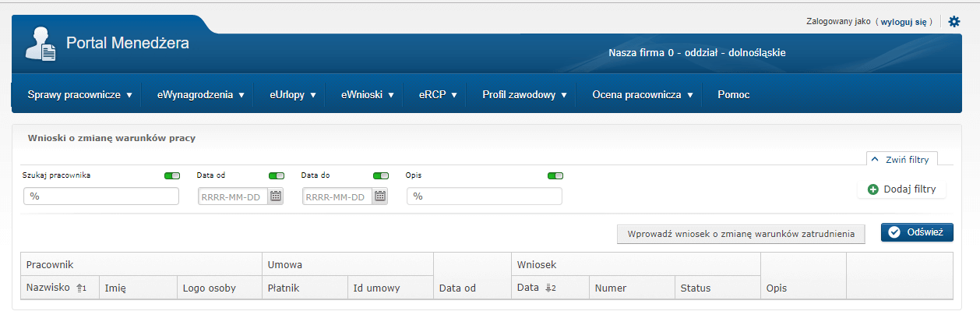The image size is (980, 336).
Task: Click the checkmark icon on Odśwież
Action: point(894,232)
